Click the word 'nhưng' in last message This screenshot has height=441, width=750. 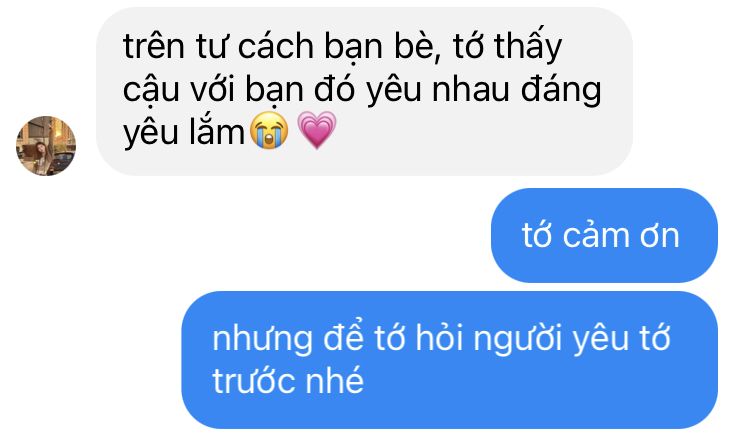pyautogui.click(x=262, y=340)
